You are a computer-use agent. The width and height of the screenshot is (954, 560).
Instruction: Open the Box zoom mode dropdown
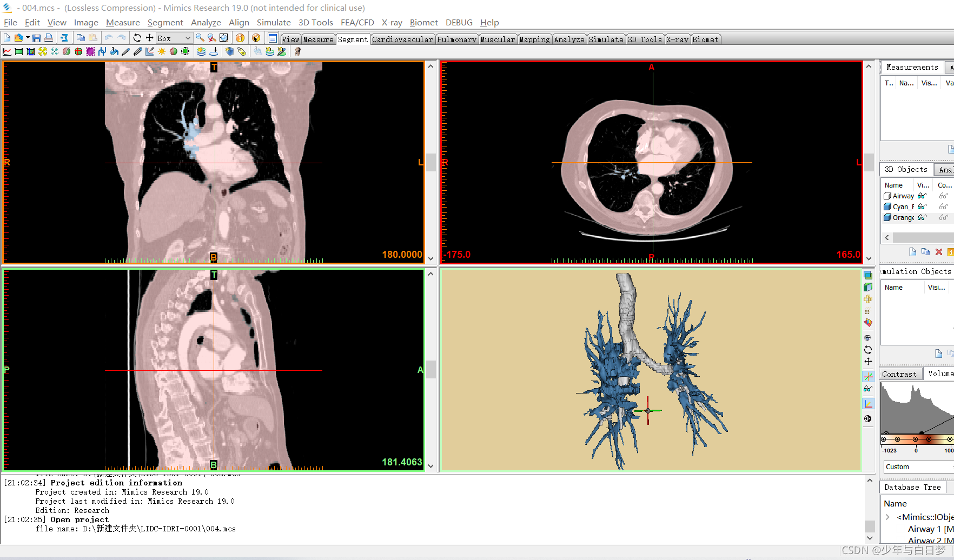[x=174, y=38]
